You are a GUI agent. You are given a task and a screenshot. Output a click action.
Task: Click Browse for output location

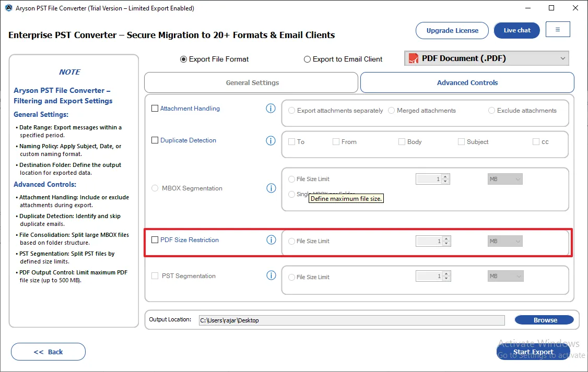point(545,320)
